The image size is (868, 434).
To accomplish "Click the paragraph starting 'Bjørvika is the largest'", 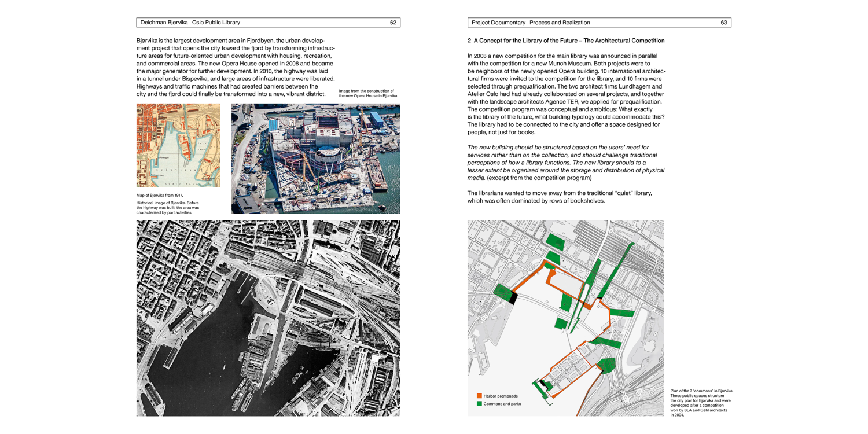I will coord(236,67).
